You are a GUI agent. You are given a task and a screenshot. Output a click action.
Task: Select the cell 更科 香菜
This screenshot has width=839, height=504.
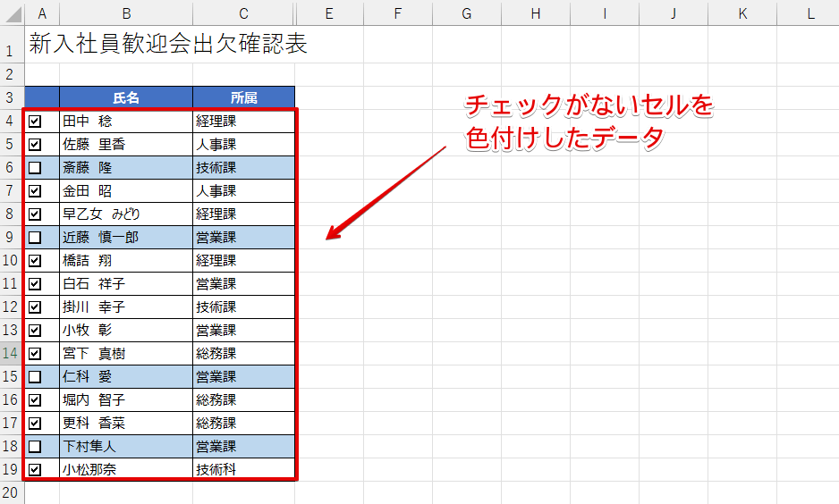(126, 424)
